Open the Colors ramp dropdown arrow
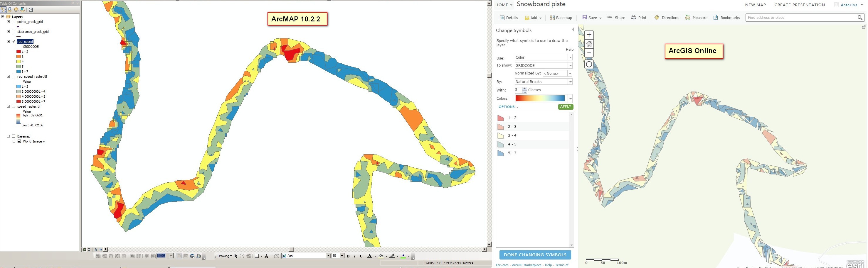This screenshot has width=868, height=268. pyautogui.click(x=570, y=99)
